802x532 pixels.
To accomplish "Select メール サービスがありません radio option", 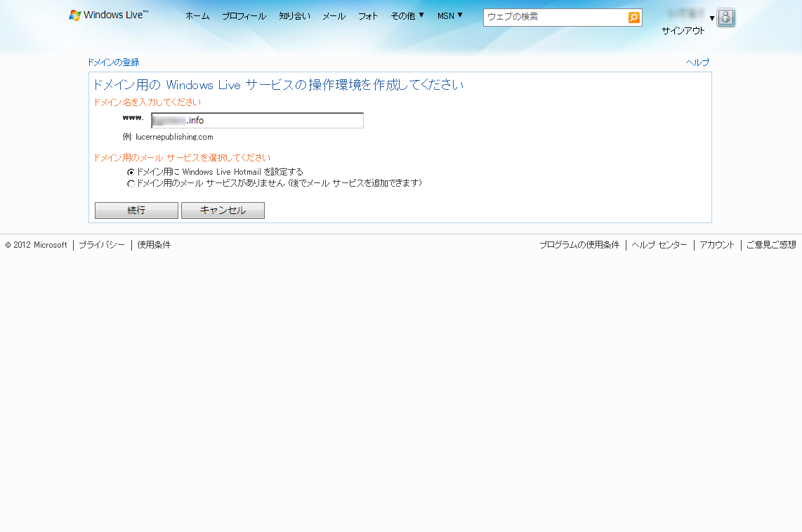I will click(x=131, y=183).
